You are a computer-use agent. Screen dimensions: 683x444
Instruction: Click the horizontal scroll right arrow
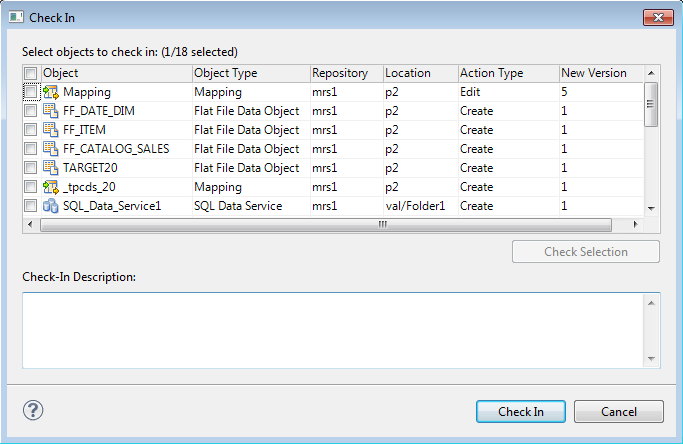coord(636,224)
